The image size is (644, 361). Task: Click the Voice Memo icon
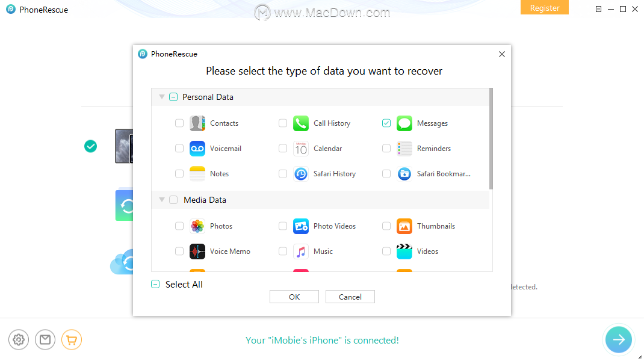(x=197, y=251)
